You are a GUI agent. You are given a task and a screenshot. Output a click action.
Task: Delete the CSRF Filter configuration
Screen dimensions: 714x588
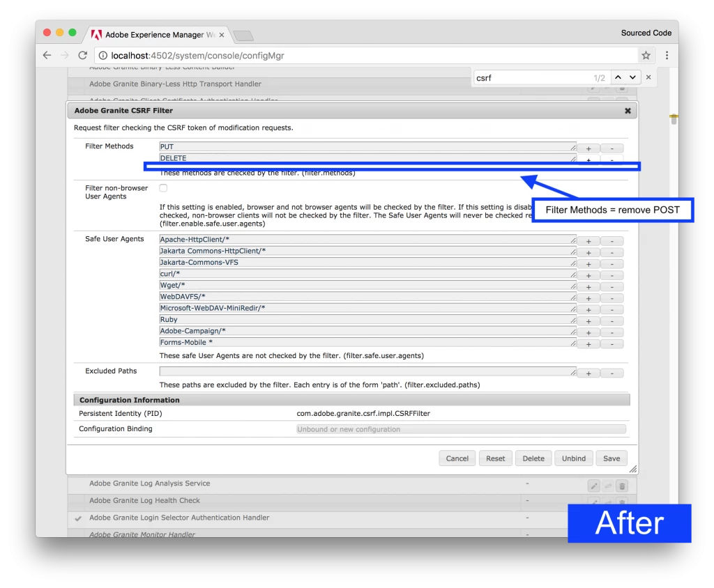pos(533,458)
